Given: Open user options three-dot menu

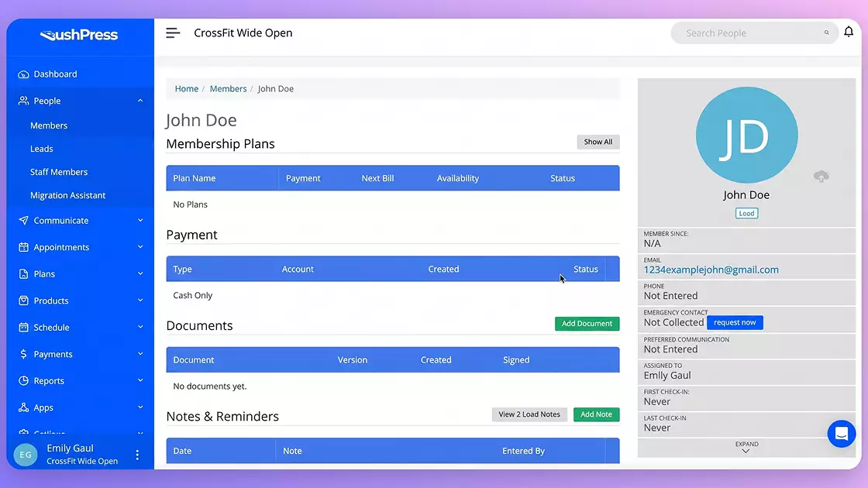Looking at the screenshot, I should pos(137,455).
